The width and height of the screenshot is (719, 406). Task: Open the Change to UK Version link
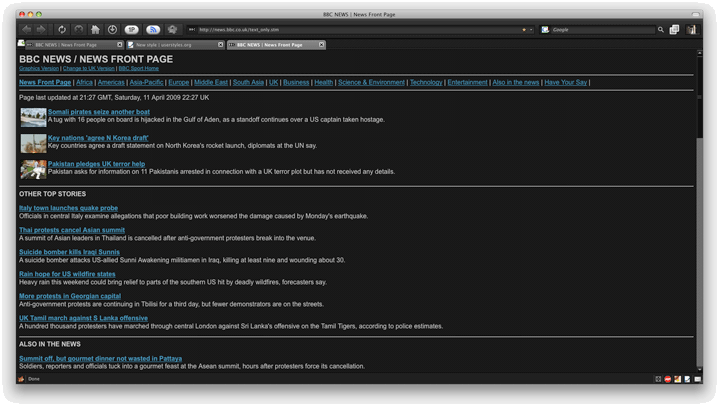(88, 68)
